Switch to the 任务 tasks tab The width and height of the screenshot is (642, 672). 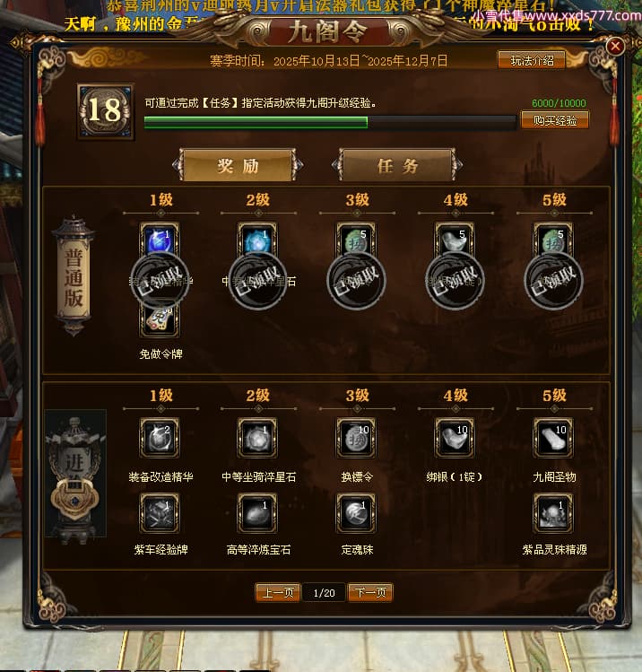point(397,165)
